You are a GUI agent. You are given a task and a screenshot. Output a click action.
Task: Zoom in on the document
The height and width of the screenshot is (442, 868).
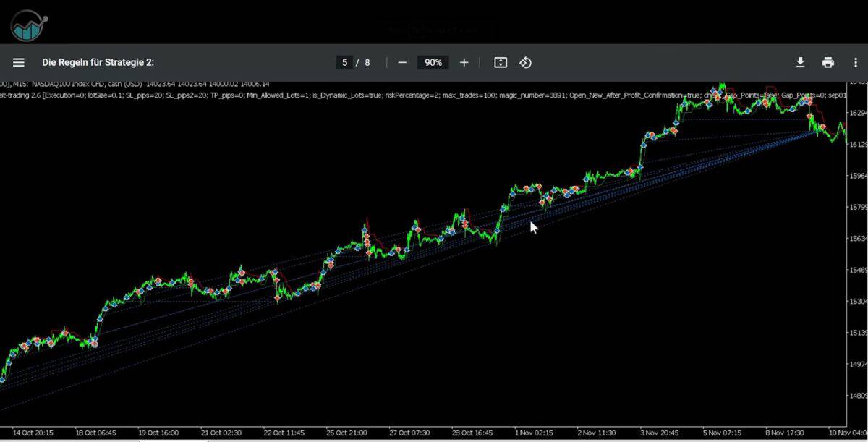click(464, 62)
